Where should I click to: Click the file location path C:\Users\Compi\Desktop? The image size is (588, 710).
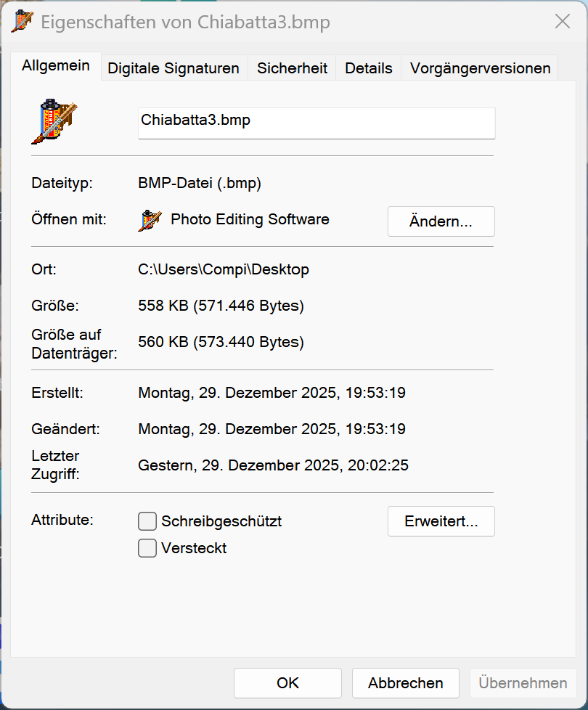pyautogui.click(x=224, y=269)
